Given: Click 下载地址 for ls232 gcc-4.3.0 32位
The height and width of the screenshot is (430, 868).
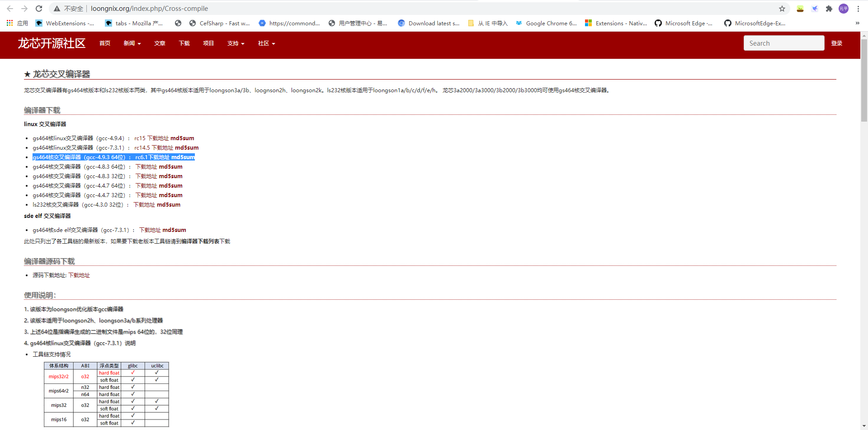Looking at the screenshot, I should 144,205.
